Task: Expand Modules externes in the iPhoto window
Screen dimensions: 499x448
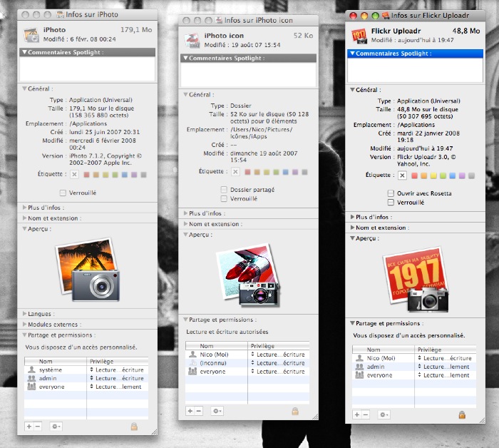Action: point(24,324)
